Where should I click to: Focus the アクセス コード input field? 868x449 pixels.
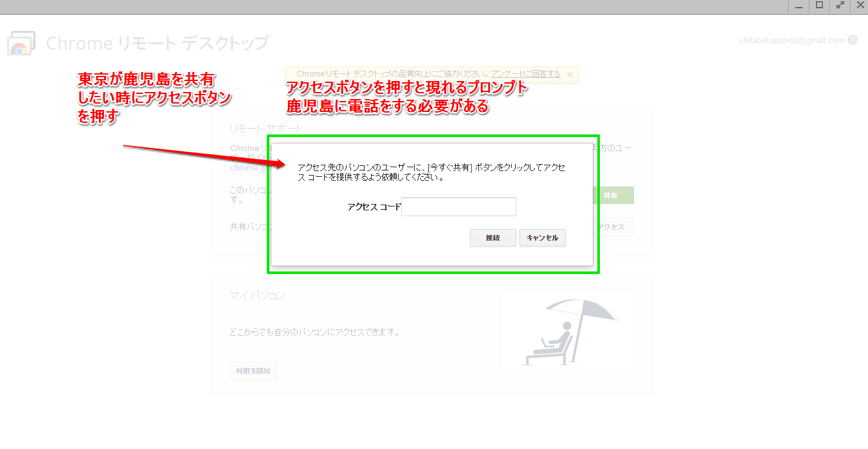point(458,207)
